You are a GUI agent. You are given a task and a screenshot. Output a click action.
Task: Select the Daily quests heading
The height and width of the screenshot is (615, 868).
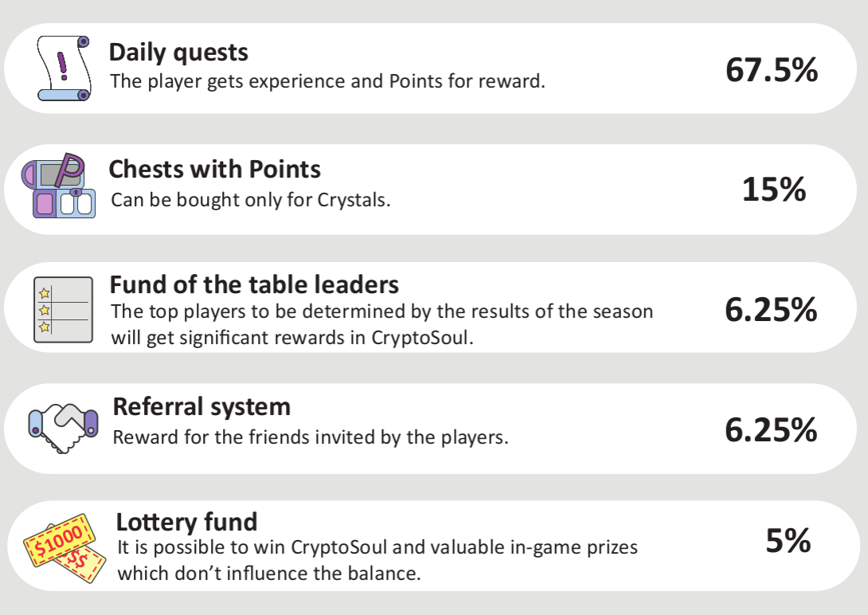tap(178, 53)
